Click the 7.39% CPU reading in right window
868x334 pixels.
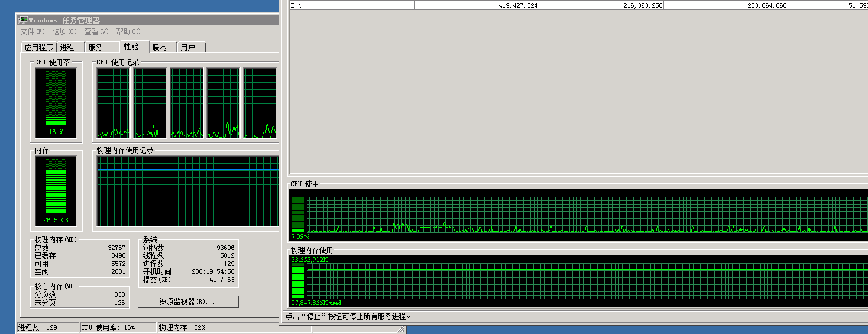pyautogui.click(x=300, y=236)
